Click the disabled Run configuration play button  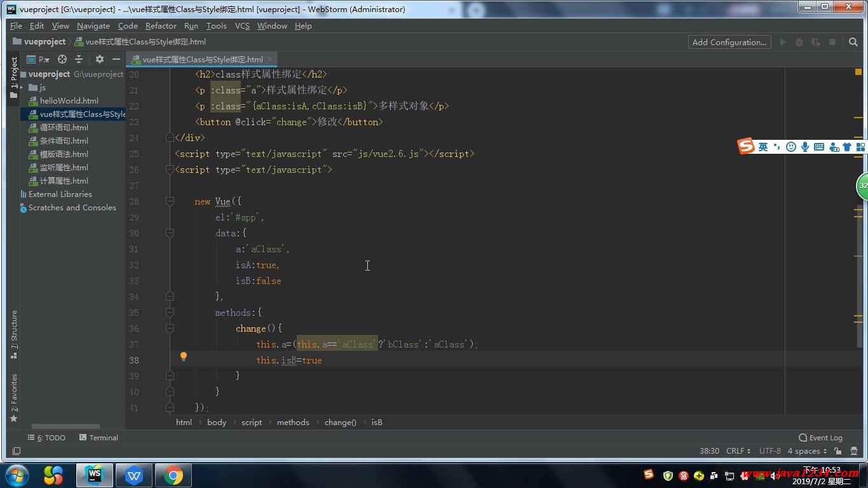coord(783,42)
